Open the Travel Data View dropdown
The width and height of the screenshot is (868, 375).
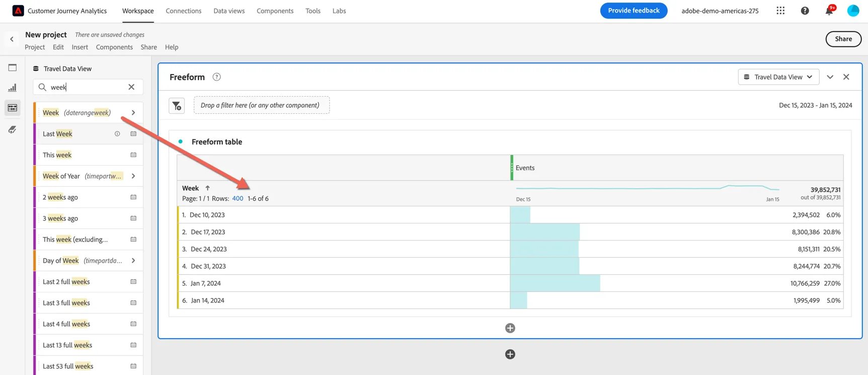click(x=778, y=77)
